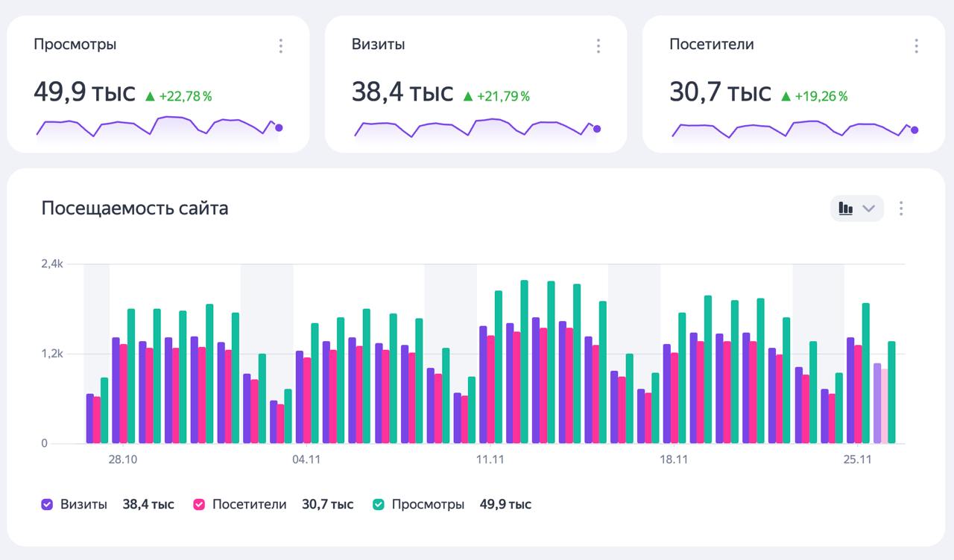The image size is (954, 560).
Task: Open the Посетители card options menu
Action: [916, 46]
